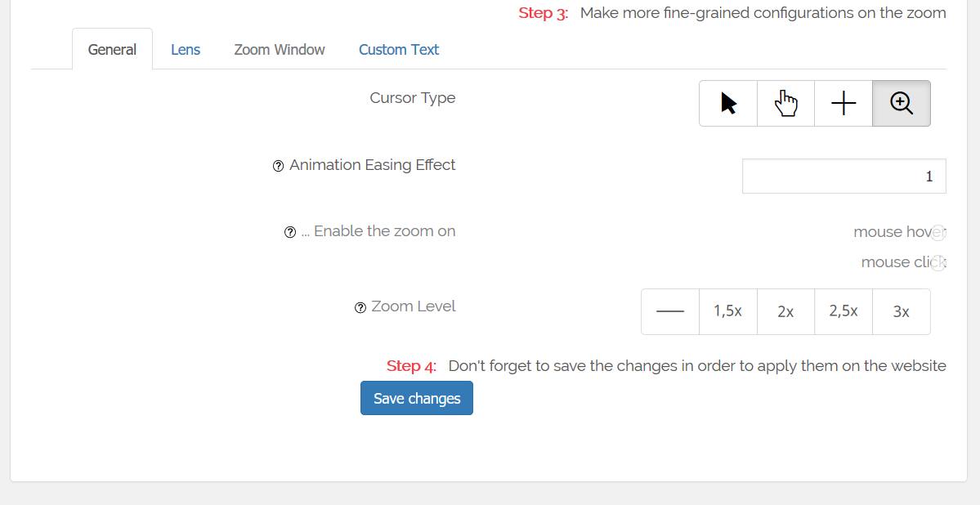Click help icon beside Animation Easing Effect
The image size is (980, 505).
278,166
